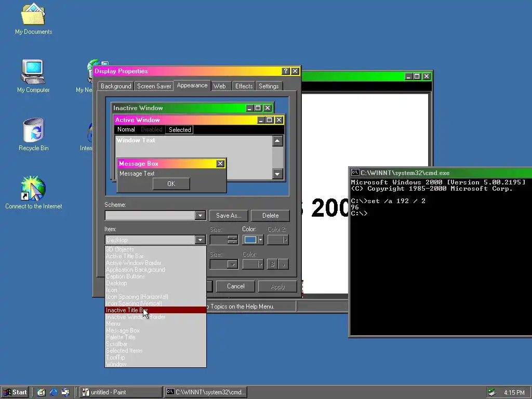The width and height of the screenshot is (532, 399).
Task: Click the Apply button
Action: click(277, 286)
